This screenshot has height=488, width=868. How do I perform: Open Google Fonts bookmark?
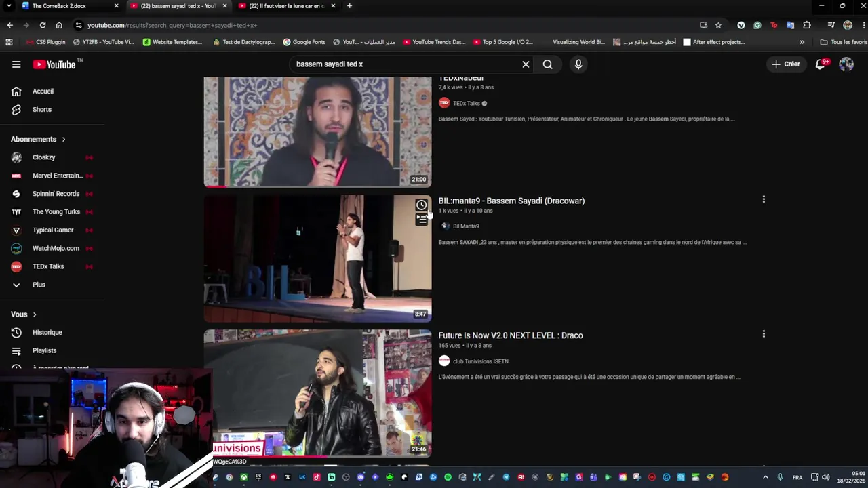[304, 42]
